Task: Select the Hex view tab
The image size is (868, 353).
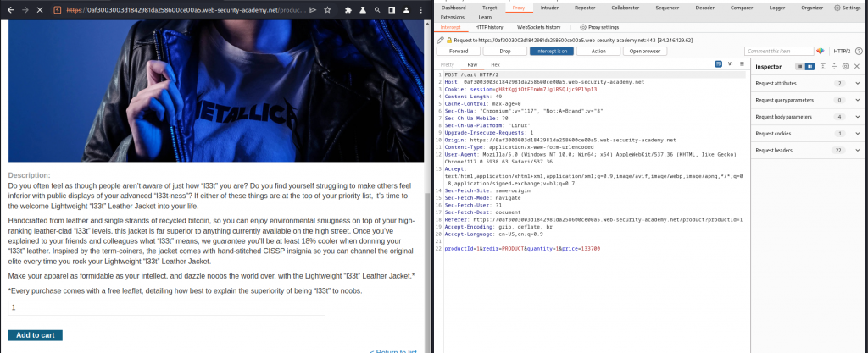Action: pyautogui.click(x=495, y=64)
